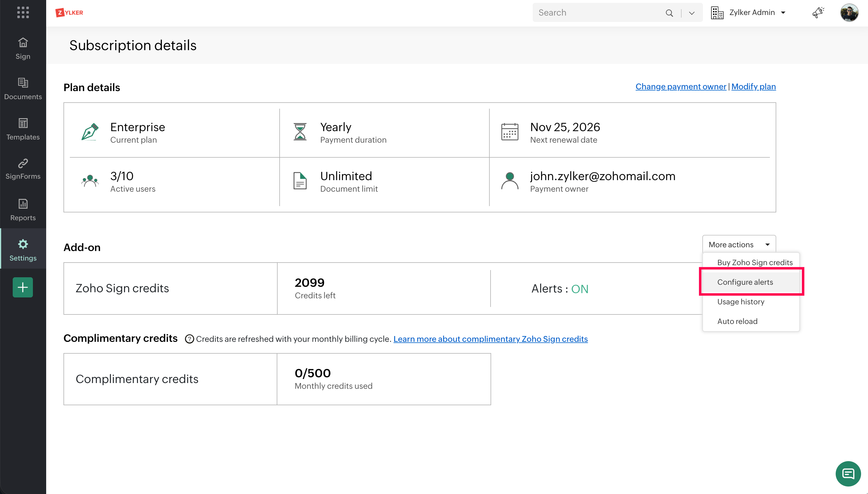This screenshot has width=868, height=494.
Task: Click the Modify plan link
Action: click(x=753, y=86)
